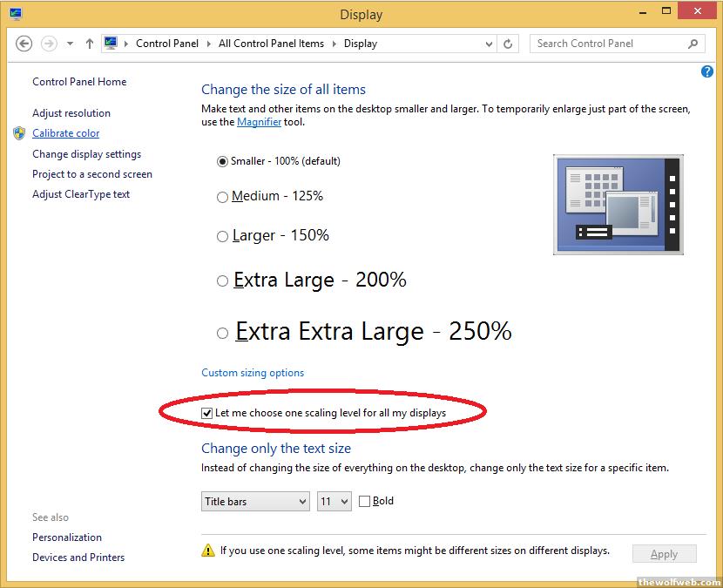Click the search magnifier icon
This screenshot has height=588, width=723.
tap(693, 44)
